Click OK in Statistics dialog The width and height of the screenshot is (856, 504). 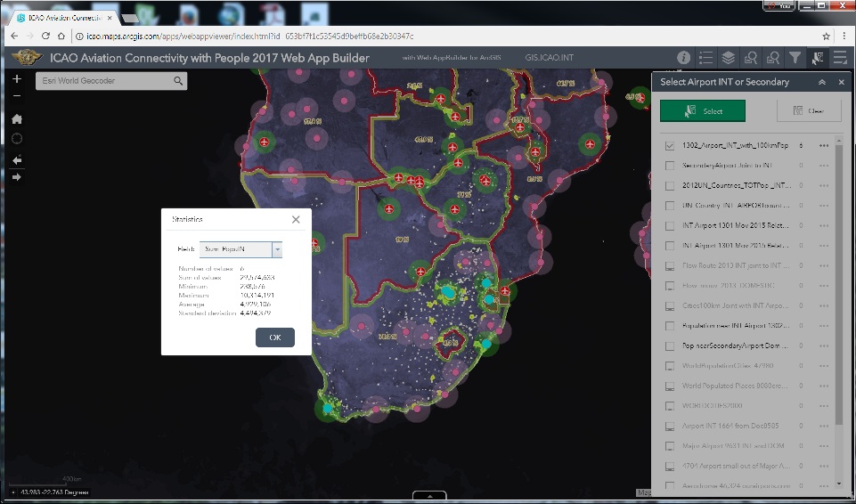[275, 337]
